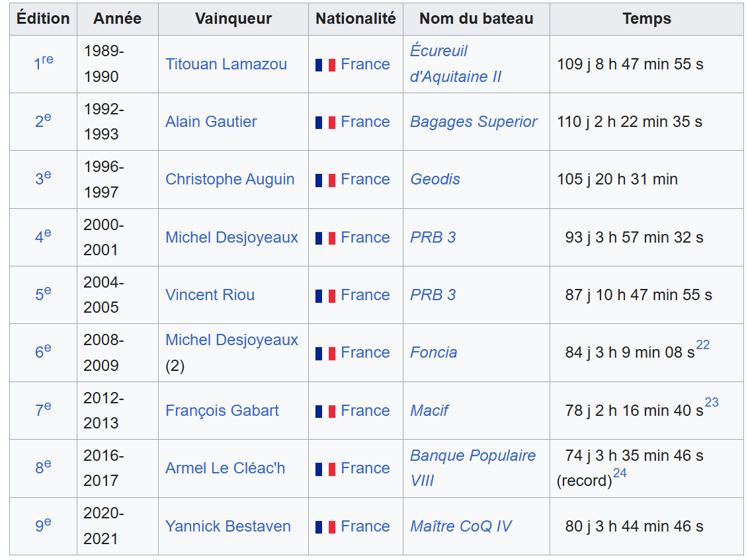Click the French flag in Armel Le Cléac'h's row
Image resolution: width=748 pixels, height=560 pixels.
coord(325,469)
